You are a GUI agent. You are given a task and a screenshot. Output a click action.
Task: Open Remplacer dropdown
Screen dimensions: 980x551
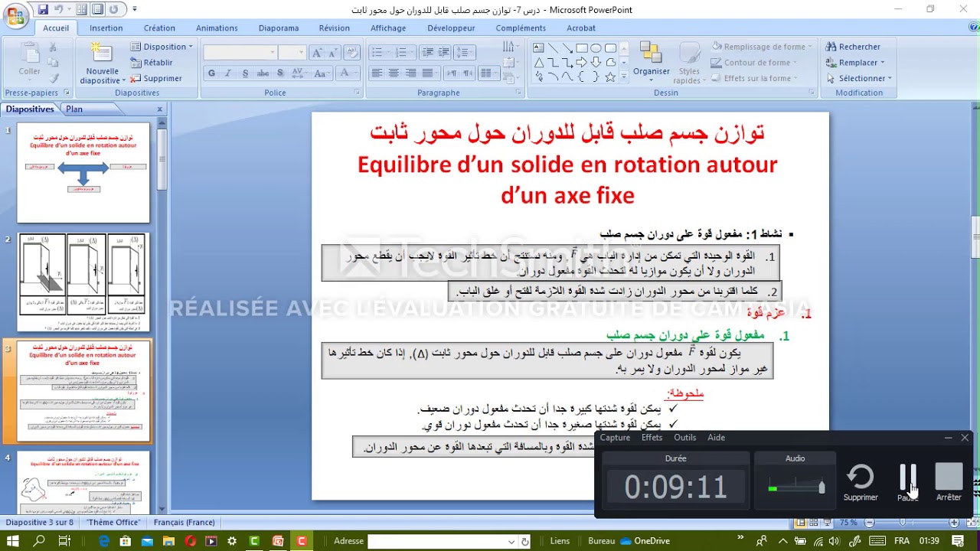(x=855, y=63)
